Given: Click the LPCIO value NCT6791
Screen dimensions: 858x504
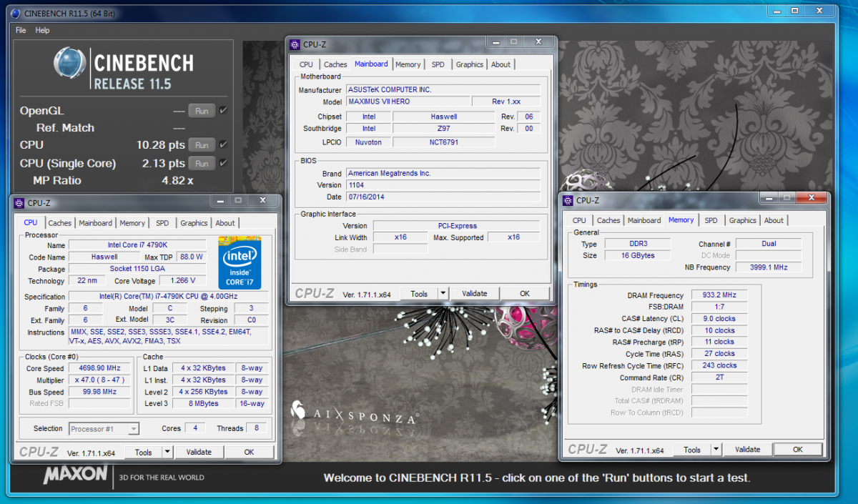Looking at the screenshot, I should tap(443, 142).
